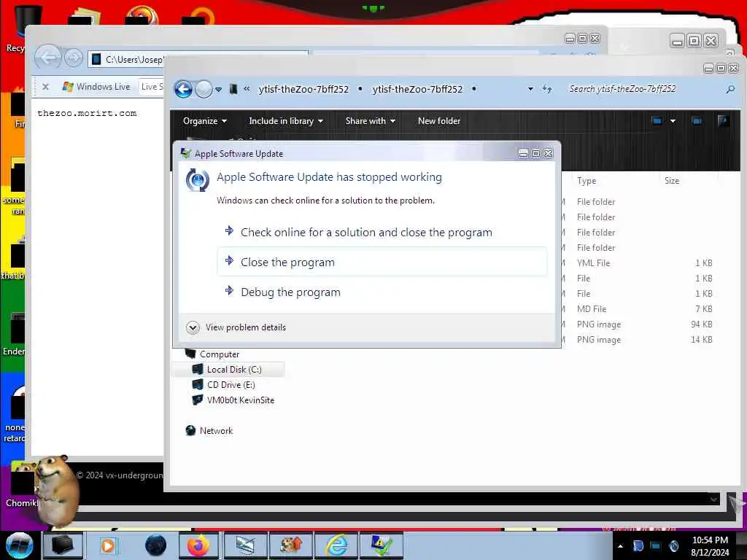Choose Close the program
The width and height of the screenshot is (747, 560).
382,262
